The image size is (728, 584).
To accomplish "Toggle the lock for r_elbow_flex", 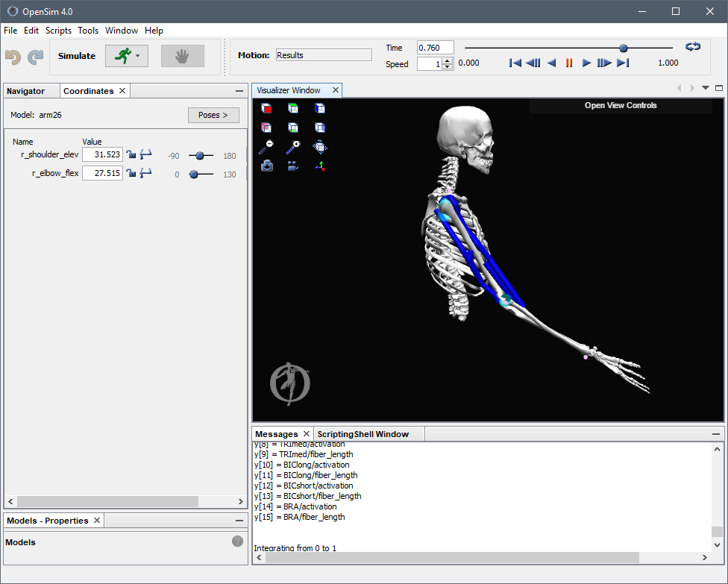I will pos(131,173).
